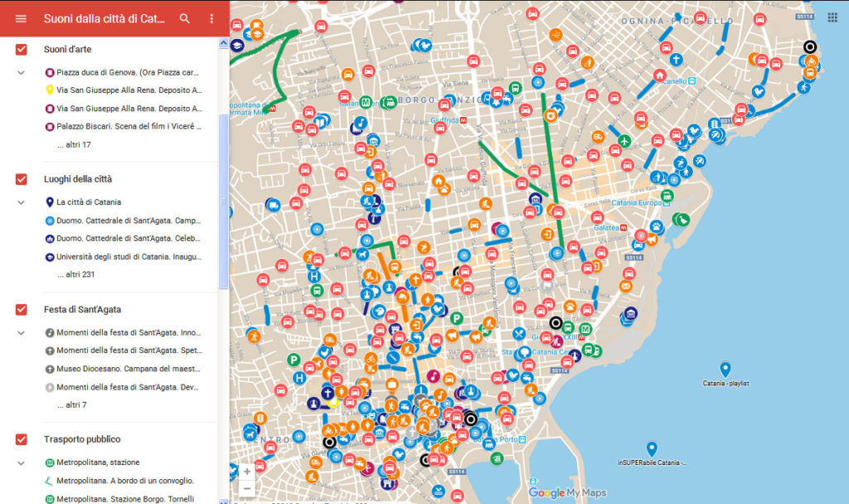
Task: Toggle the Luoghi della città layer checkbox
Action: click(22, 179)
